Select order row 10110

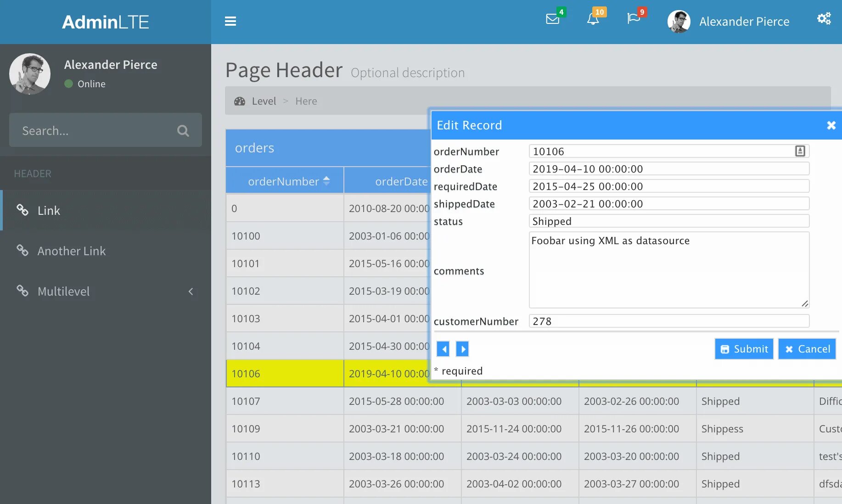[534, 456]
